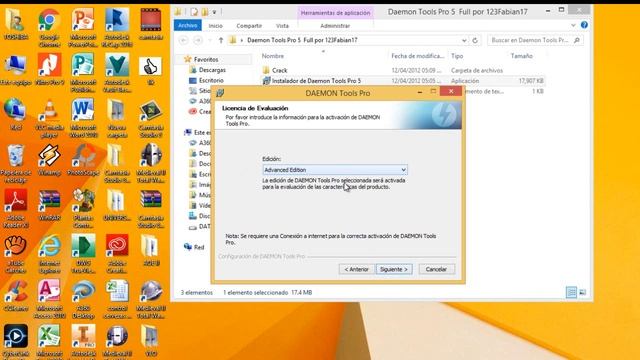Select the Nitro Pro 9 desktop icon
Screen dimensions: 640x360
(49, 69)
